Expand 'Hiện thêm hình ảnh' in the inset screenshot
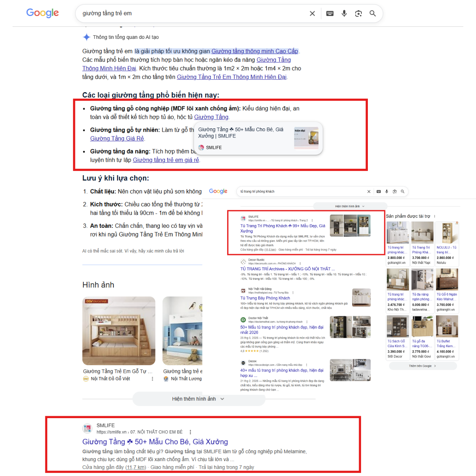Screen dimensions: 476x476 (350, 206)
